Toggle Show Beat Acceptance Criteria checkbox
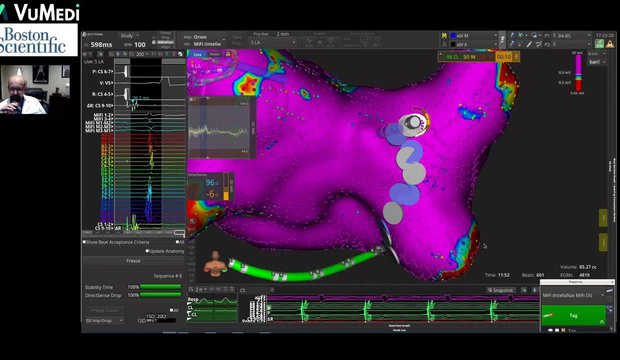The width and height of the screenshot is (620, 360). pos(84,242)
